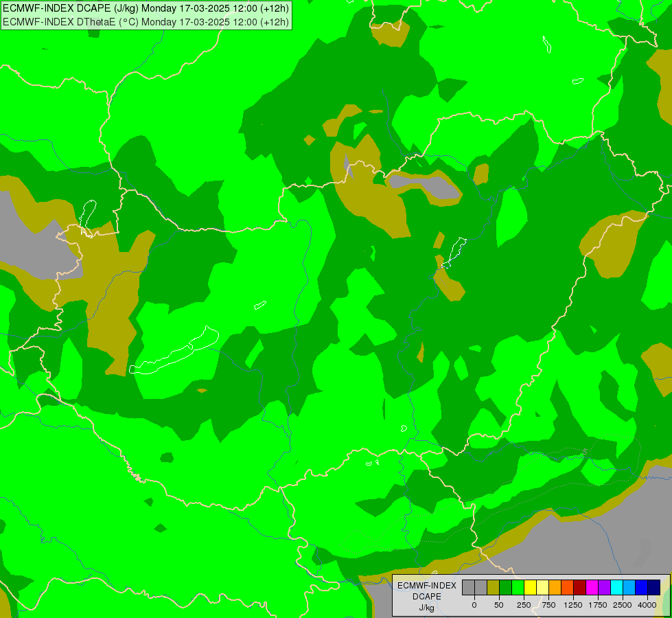Click the legend value 1250
The image size is (672, 618).
pos(573,605)
